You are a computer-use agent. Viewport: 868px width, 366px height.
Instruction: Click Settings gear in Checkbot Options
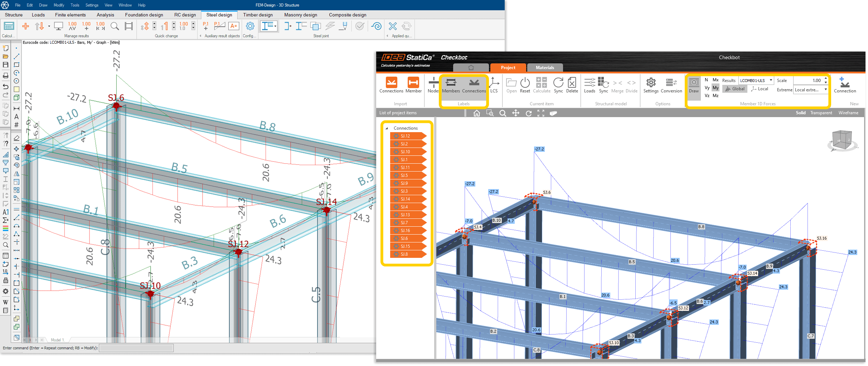tap(651, 83)
